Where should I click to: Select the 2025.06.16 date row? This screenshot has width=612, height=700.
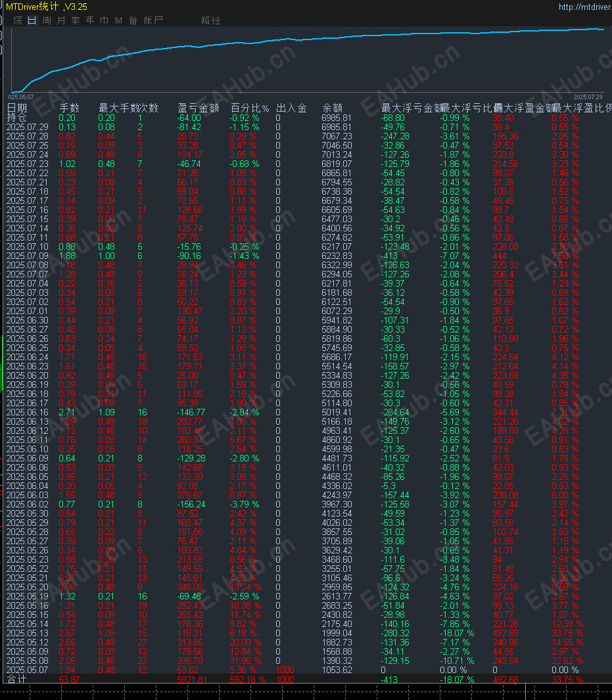point(28,412)
